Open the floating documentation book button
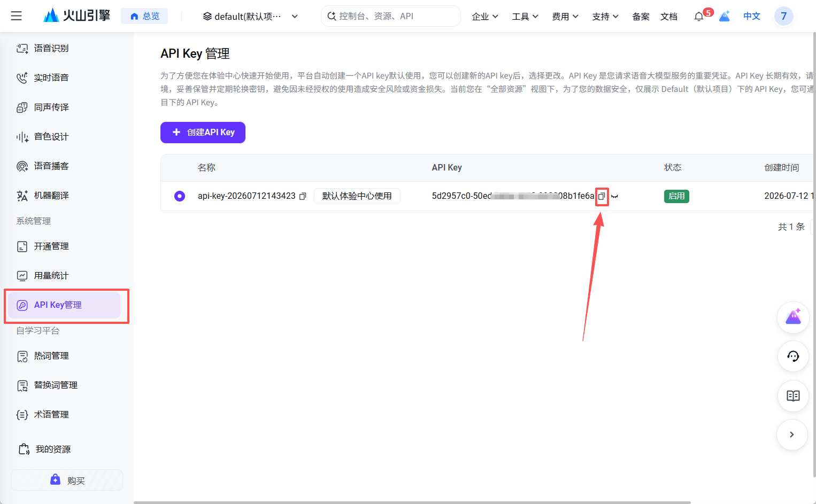Viewport: 816px width, 504px height. point(793,396)
